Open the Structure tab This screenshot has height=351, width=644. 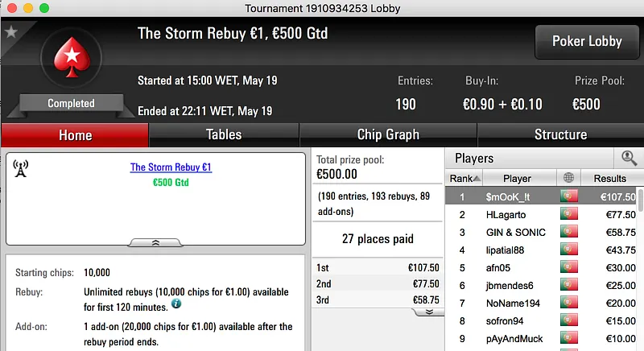coord(560,134)
